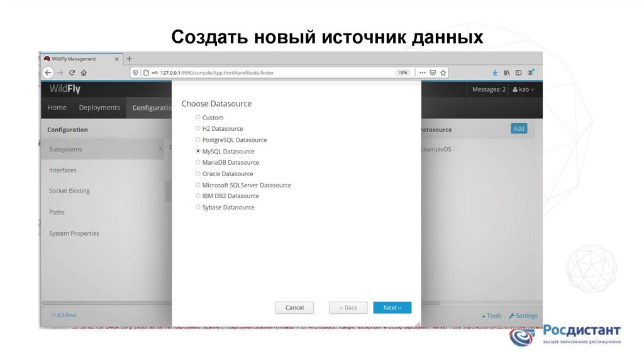Click the 130% zoom level badge
Image resolution: width=644 pixels, height=361 pixels.
[x=402, y=73]
